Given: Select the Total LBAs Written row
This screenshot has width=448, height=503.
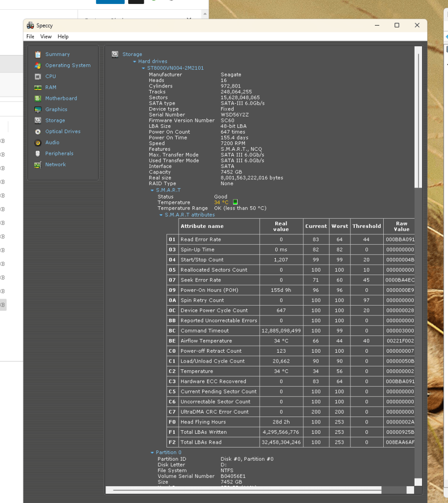Looking at the screenshot, I should pos(290,432).
